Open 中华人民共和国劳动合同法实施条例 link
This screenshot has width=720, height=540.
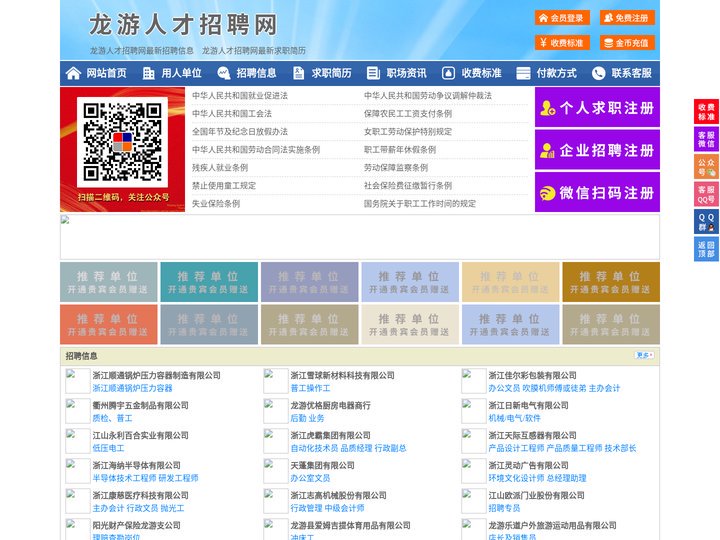tap(256, 150)
